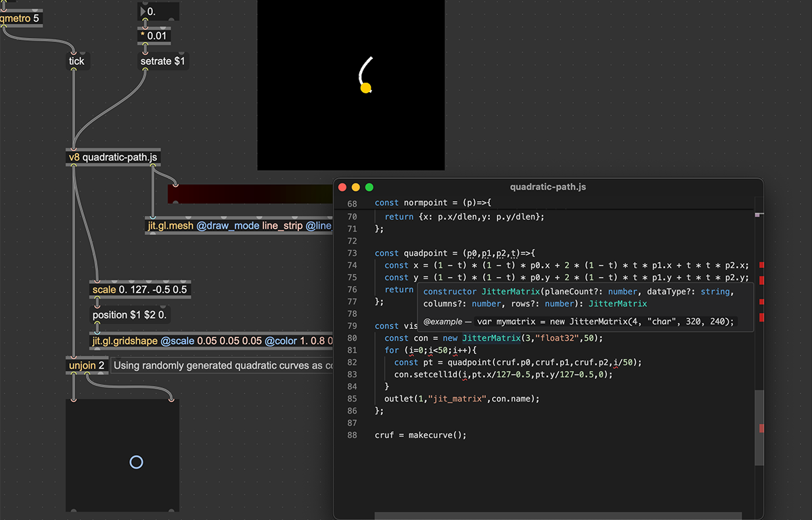Select the scale 0. 127. -0.5 0.5 object
812x520 pixels.
point(139,290)
